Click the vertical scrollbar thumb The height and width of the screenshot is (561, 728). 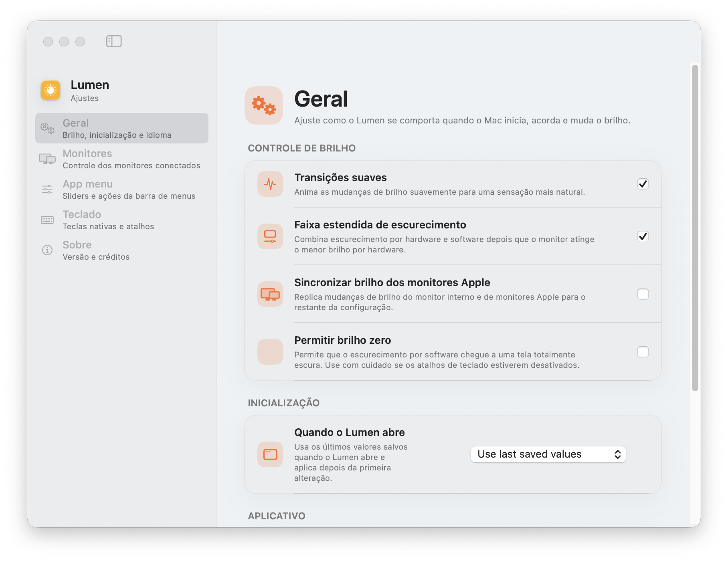[695, 228]
